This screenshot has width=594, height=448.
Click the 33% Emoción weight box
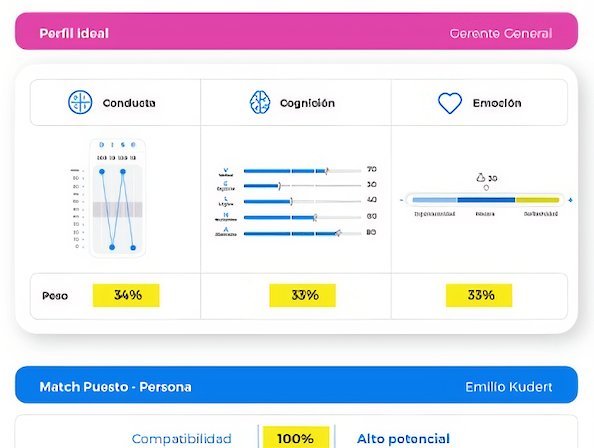pyautogui.click(x=479, y=295)
